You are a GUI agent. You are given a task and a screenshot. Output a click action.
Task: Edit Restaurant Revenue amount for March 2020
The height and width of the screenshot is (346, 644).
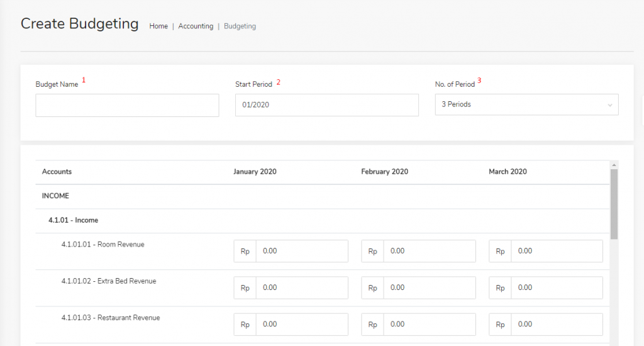click(557, 325)
